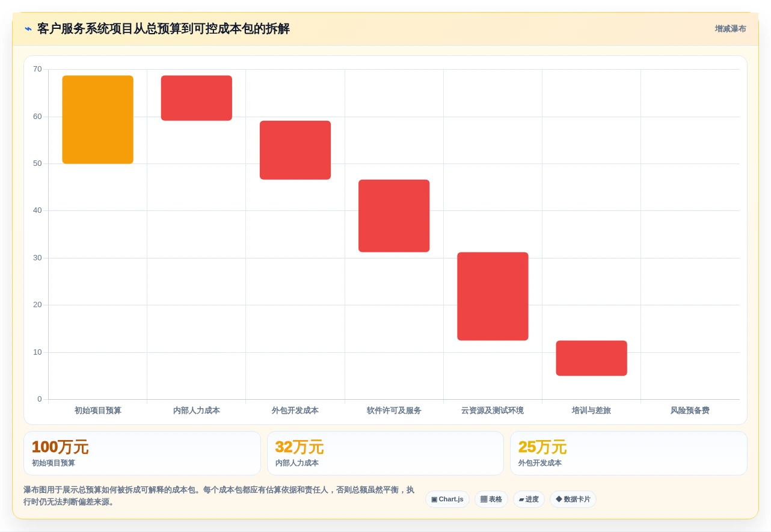Select the red 软件许可及服务 bar
Screen dimensions: 771x532
point(394,216)
